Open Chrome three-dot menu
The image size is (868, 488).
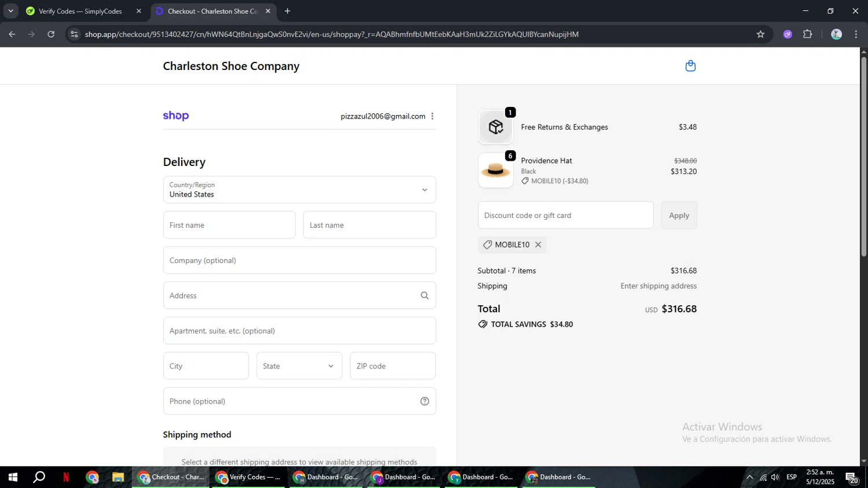856,34
